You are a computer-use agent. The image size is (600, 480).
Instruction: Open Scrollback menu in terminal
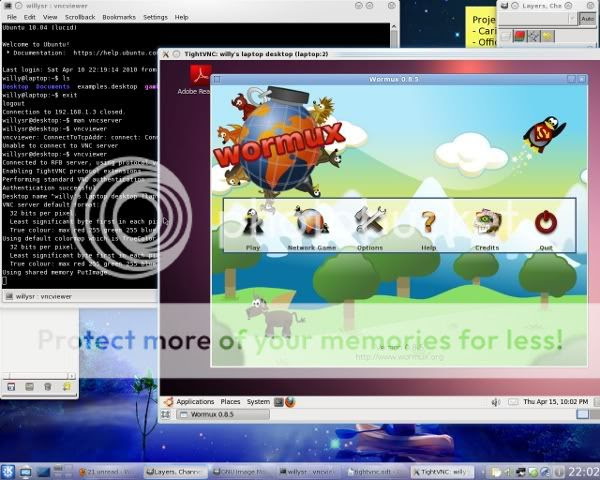[x=80, y=17]
